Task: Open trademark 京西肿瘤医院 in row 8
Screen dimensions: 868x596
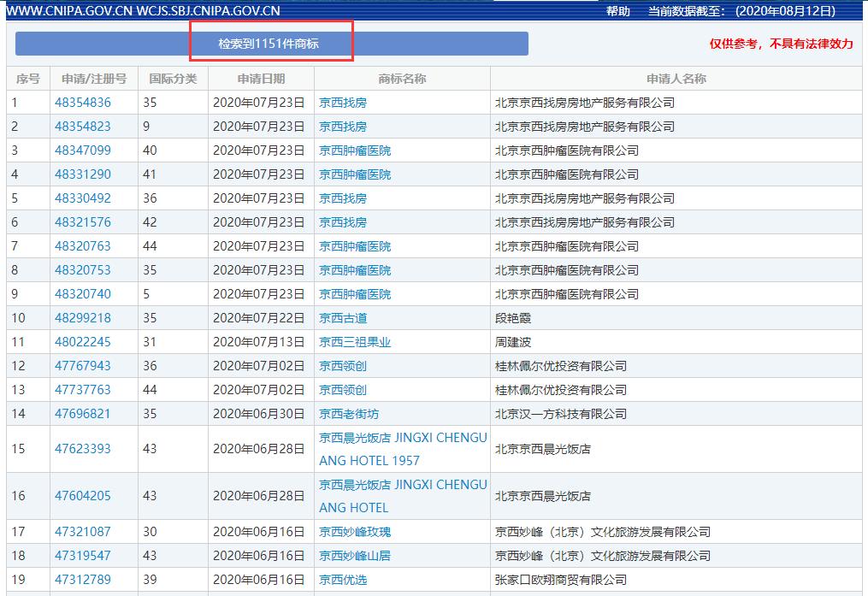Action: tap(355, 270)
